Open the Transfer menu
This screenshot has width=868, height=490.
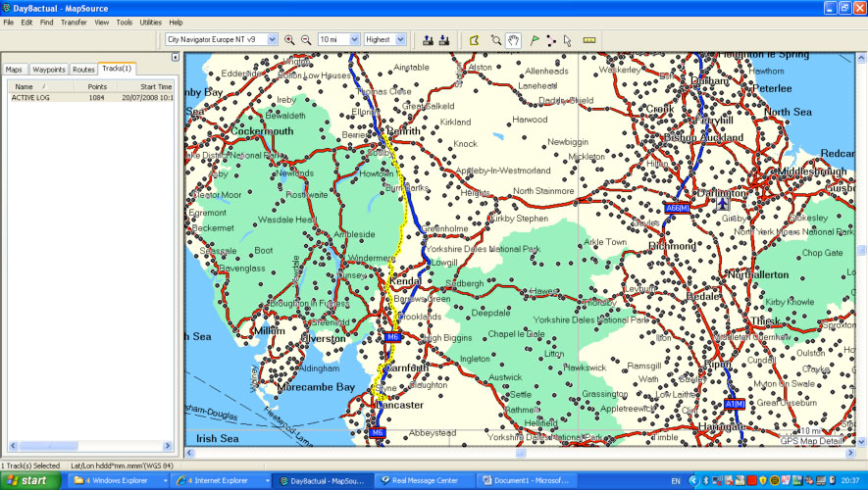(x=74, y=23)
